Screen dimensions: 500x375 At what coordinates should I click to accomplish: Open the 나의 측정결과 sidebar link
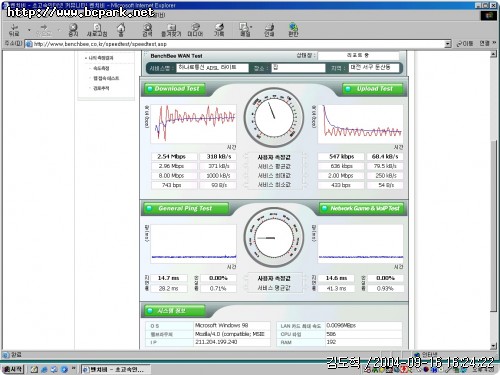[101, 58]
